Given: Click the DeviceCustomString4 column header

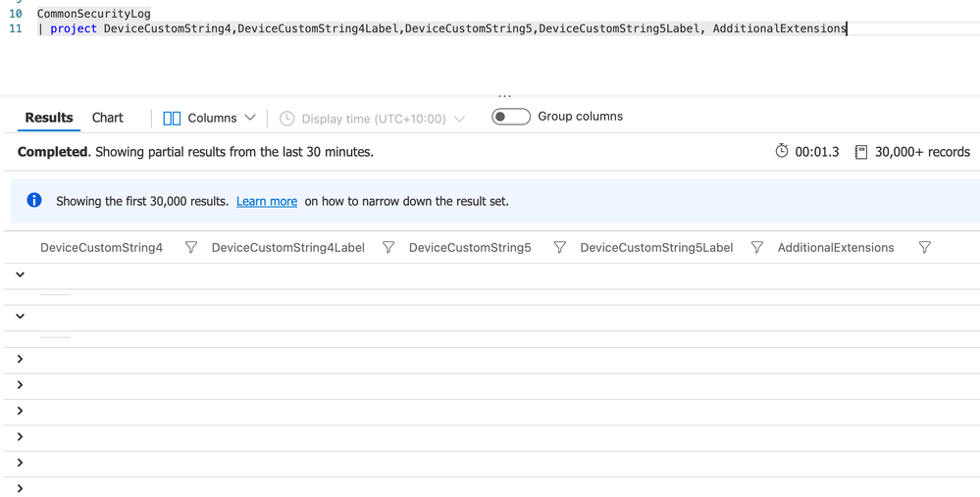Looking at the screenshot, I should (x=101, y=248).
